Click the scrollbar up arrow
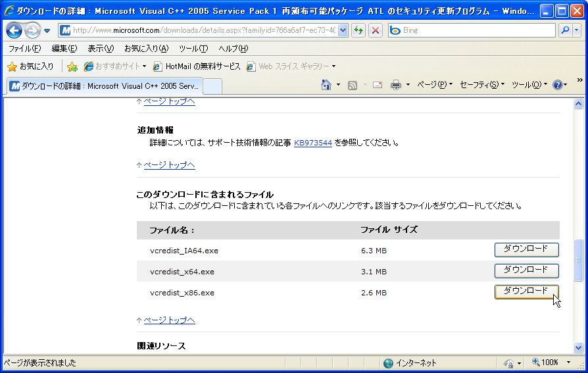588x373 pixels. pyautogui.click(x=578, y=103)
